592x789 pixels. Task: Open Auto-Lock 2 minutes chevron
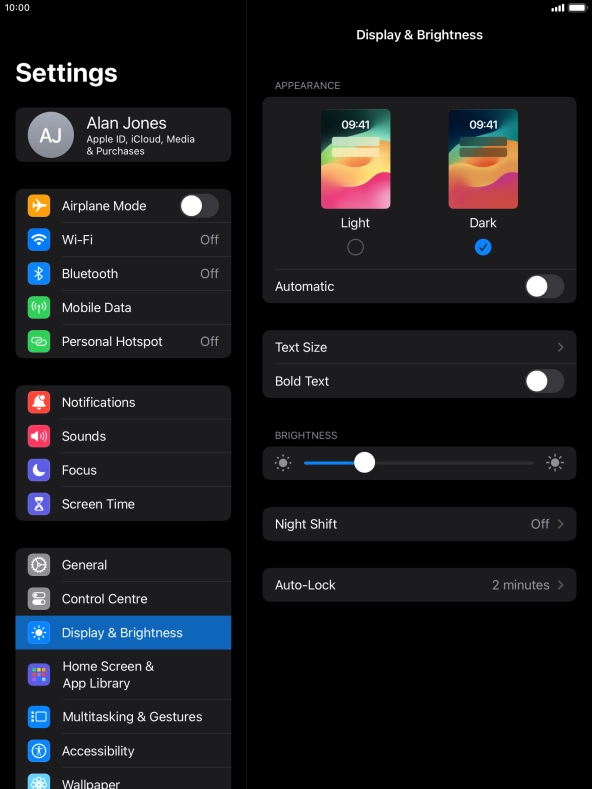560,585
